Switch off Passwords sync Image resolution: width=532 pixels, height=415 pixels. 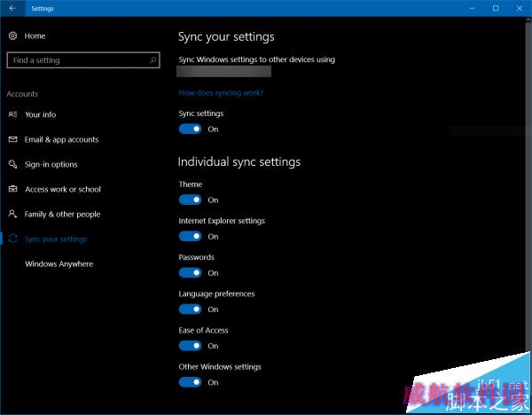tap(190, 272)
